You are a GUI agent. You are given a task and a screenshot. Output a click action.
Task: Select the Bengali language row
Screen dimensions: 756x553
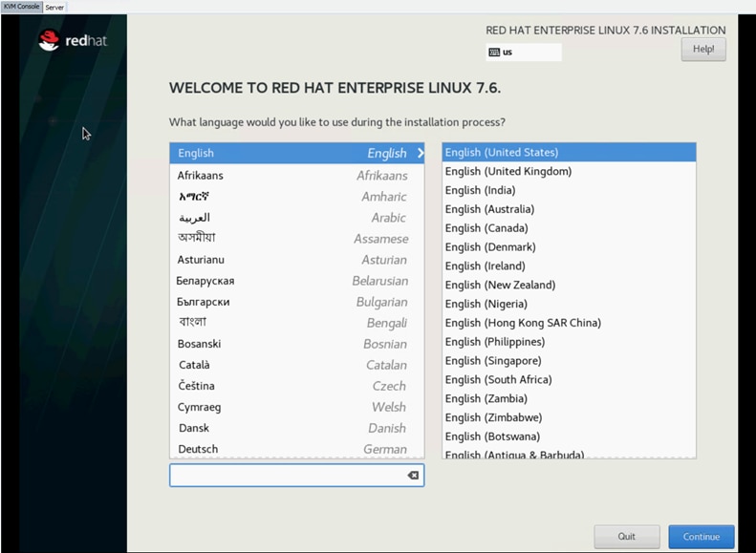[x=297, y=323]
